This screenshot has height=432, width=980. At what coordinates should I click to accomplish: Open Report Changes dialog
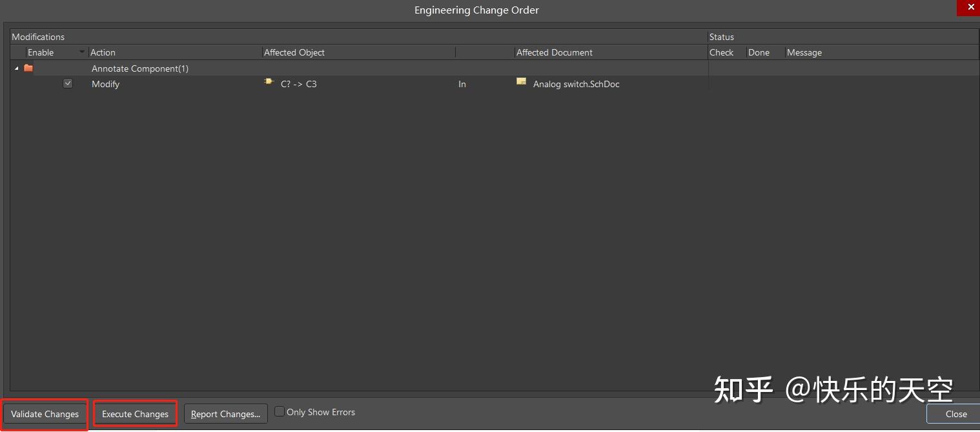point(225,414)
